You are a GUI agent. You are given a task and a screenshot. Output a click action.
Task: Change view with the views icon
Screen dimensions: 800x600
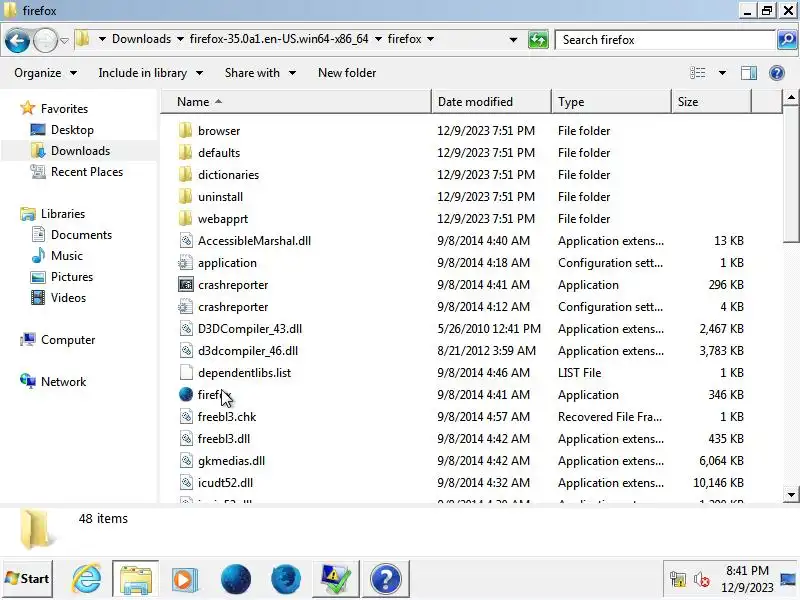point(697,73)
